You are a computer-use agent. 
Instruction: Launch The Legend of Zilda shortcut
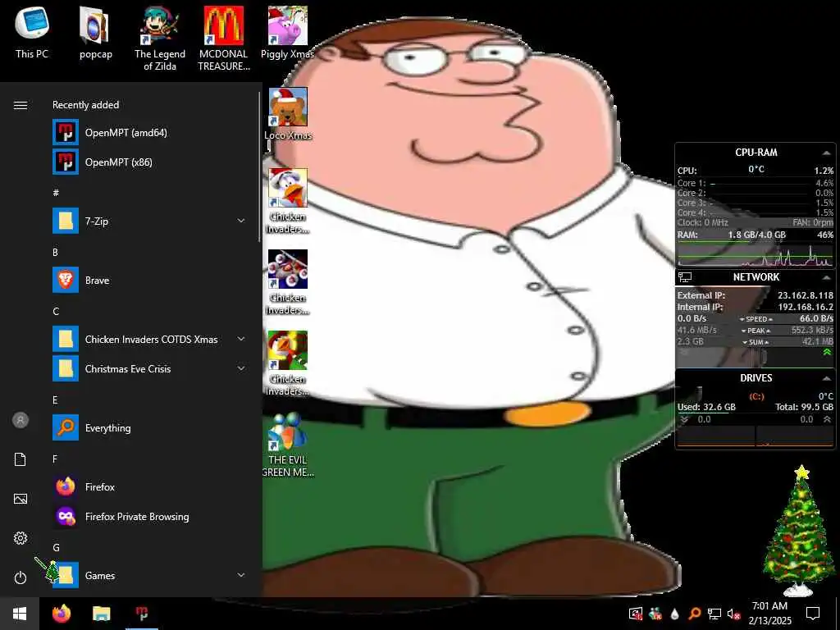[160, 39]
